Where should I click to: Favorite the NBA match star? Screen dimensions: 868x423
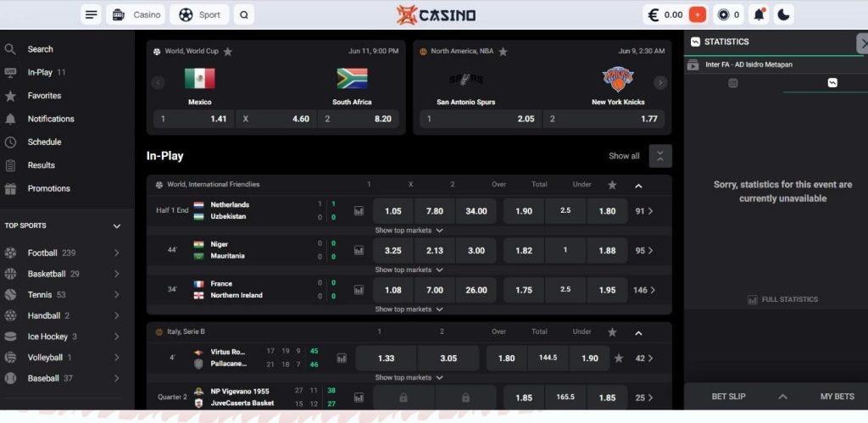tap(503, 52)
